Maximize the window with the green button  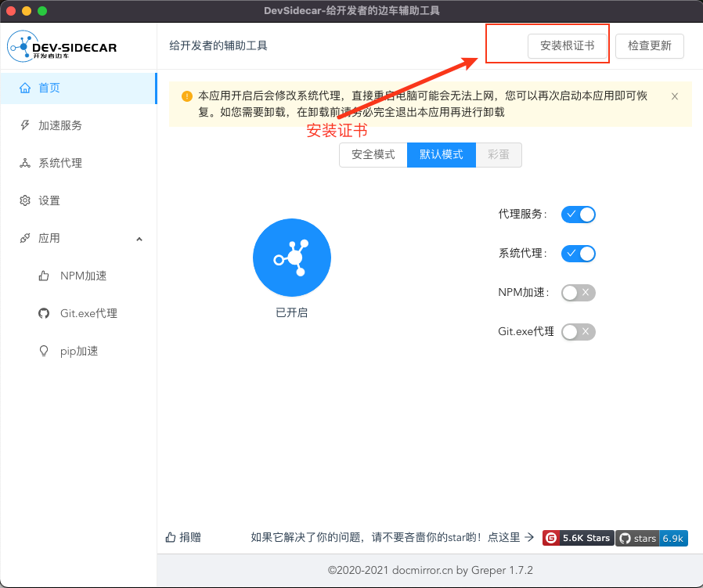pyautogui.click(x=42, y=11)
